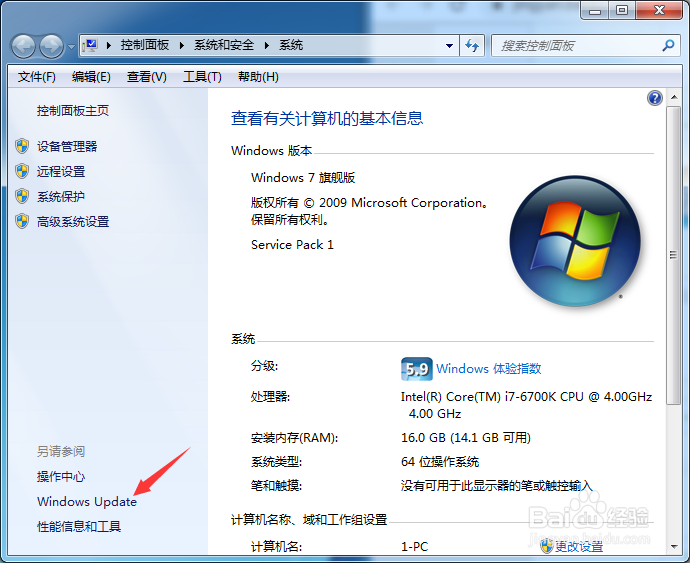Image resolution: width=690 pixels, height=563 pixels.
Task: Click the vertical scrollbar thumb
Action: click(673, 255)
